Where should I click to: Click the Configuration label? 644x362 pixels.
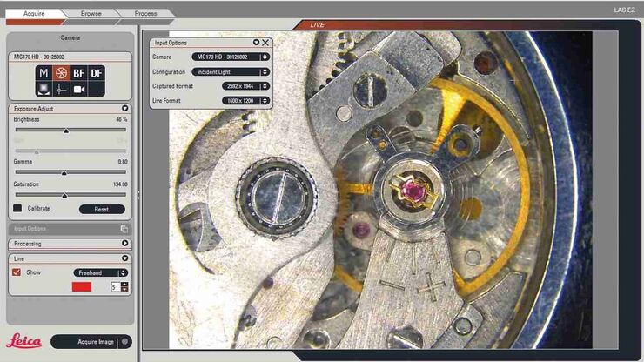point(169,72)
